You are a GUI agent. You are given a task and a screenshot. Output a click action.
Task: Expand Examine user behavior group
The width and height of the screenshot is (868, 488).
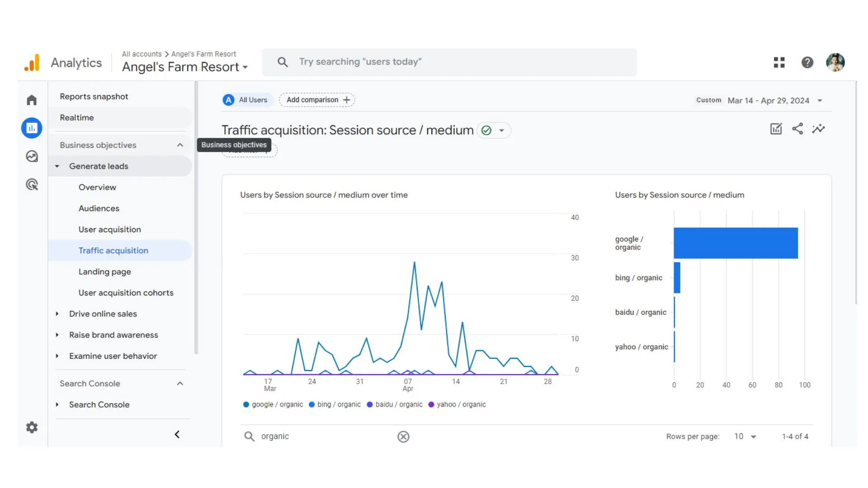(x=57, y=356)
